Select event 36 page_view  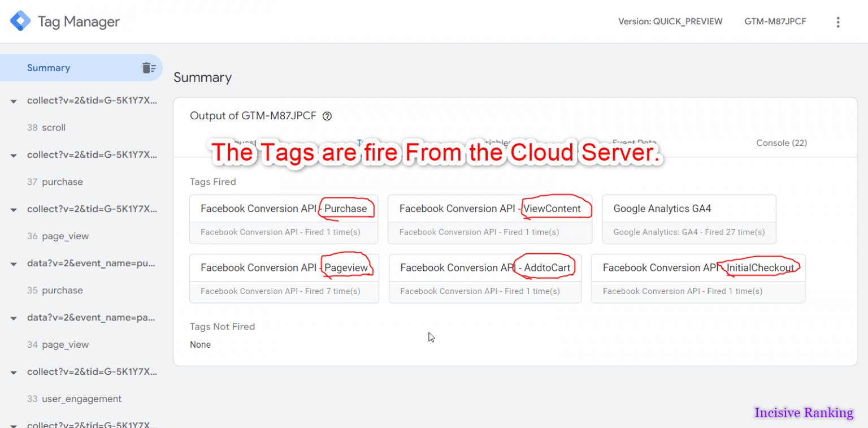click(58, 236)
